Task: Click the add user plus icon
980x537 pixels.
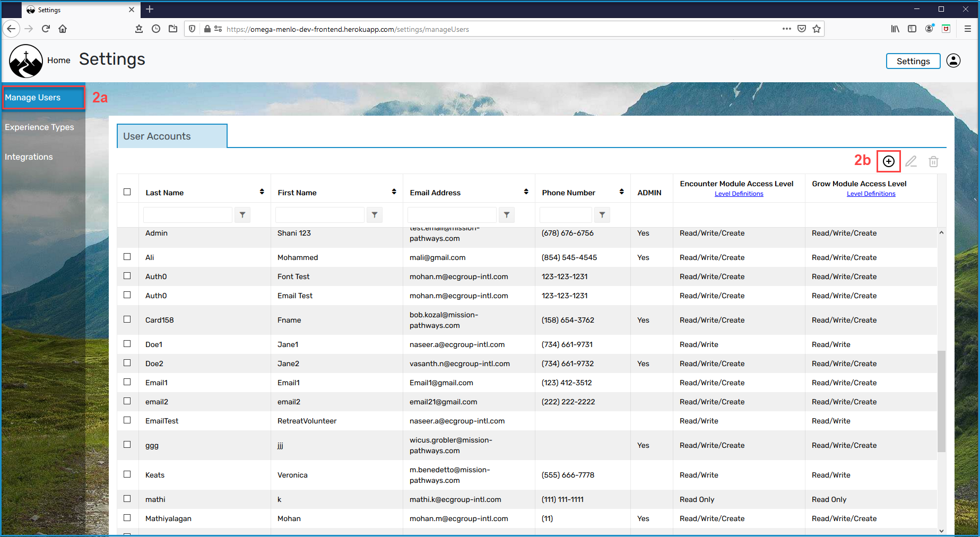Action: [889, 161]
